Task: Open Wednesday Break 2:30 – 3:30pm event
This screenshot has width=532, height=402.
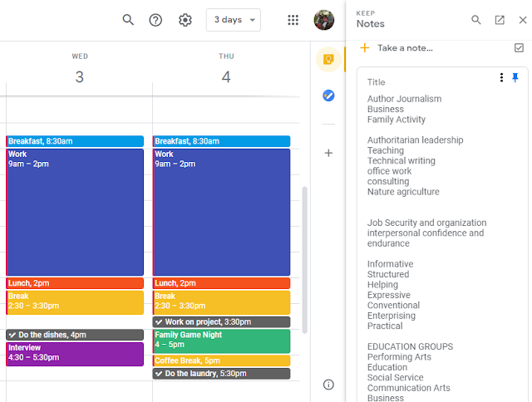Action: [x=75, y=302]
